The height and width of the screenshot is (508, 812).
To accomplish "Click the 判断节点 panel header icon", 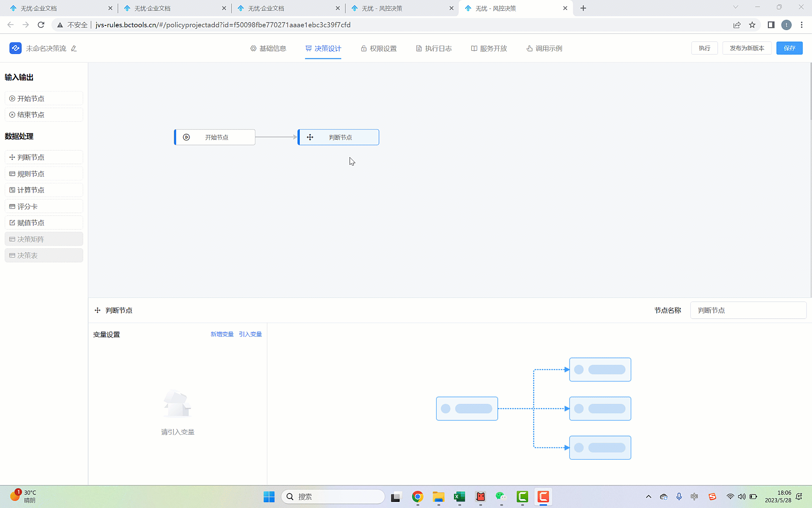I will point(98,310).
